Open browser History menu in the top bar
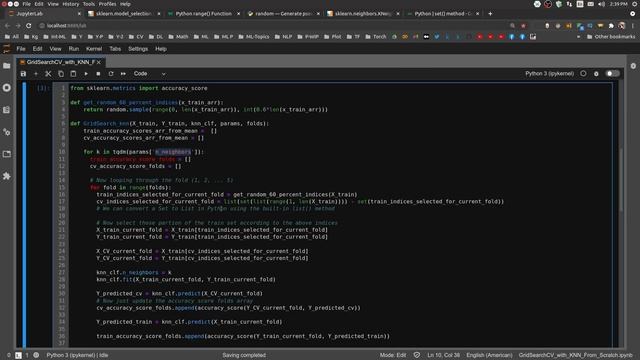The height and width of the screenshot is (360, 640). [x=71, y=4]
